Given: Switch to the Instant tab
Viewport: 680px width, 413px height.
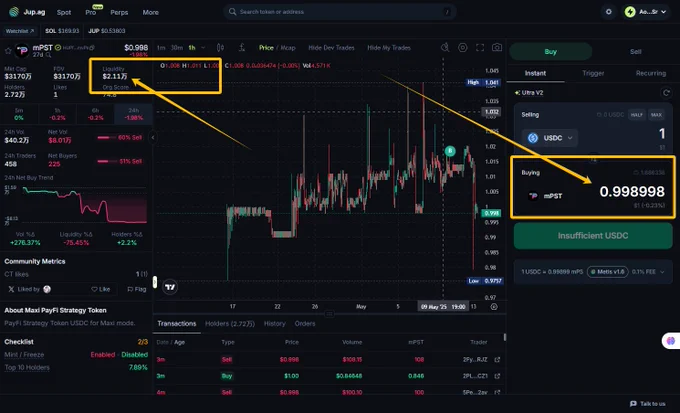Looking at the screenshot, I should click(535, 73).
